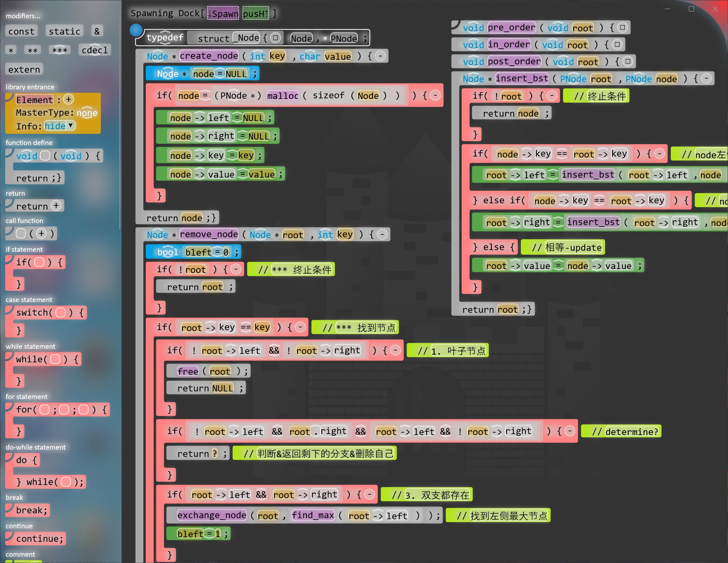Add argument with call function plus icon

tap(42, 234)
